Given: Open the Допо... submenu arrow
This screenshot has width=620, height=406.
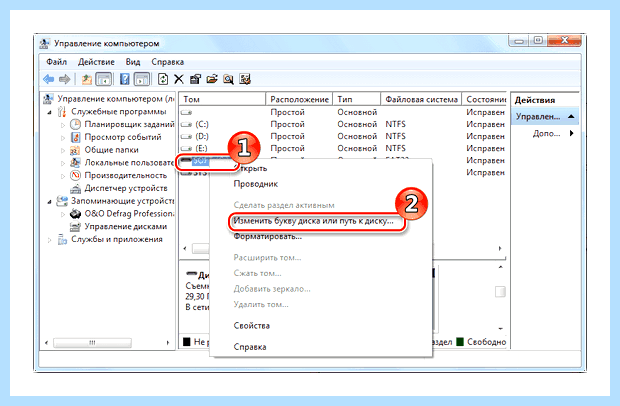Looking at the screenshot, I should 571,133.
